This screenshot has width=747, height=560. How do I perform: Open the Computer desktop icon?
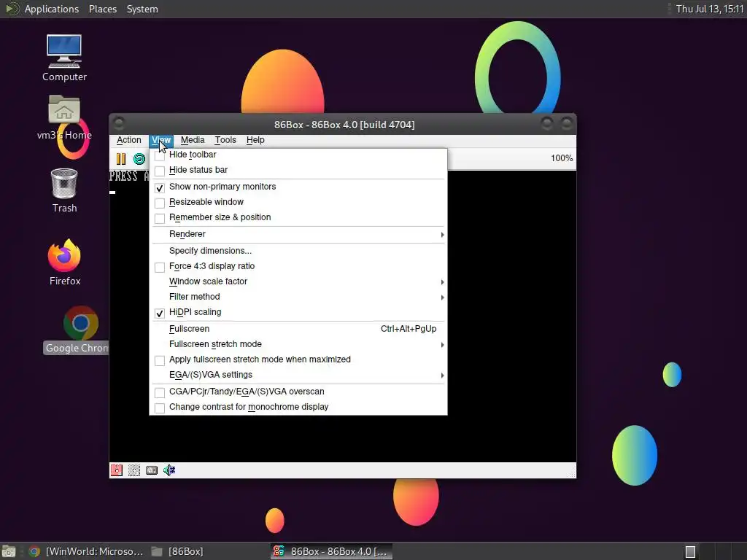point(64,58)
